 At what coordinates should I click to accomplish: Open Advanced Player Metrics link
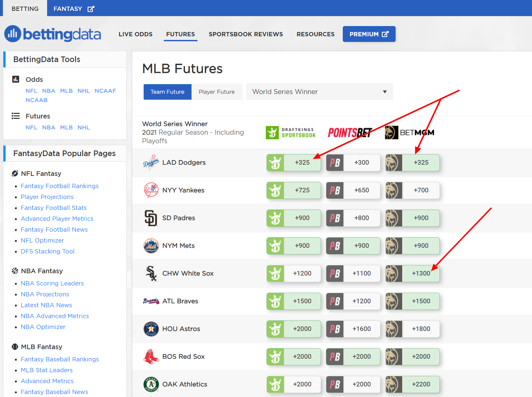[57, 218]
